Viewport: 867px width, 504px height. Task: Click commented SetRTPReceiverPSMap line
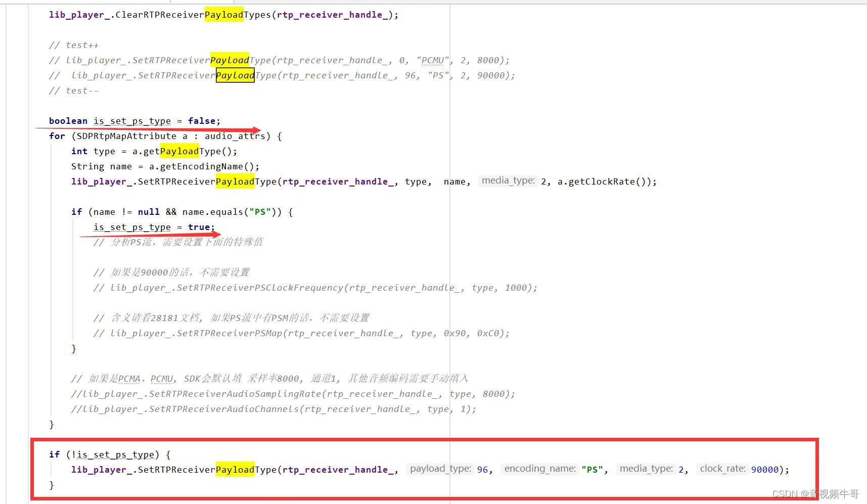pos(301,333)
